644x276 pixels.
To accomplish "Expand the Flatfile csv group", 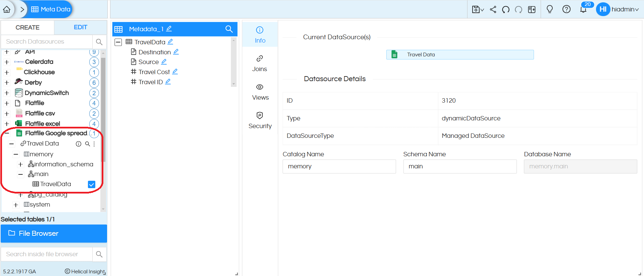I will click(7, 114).
